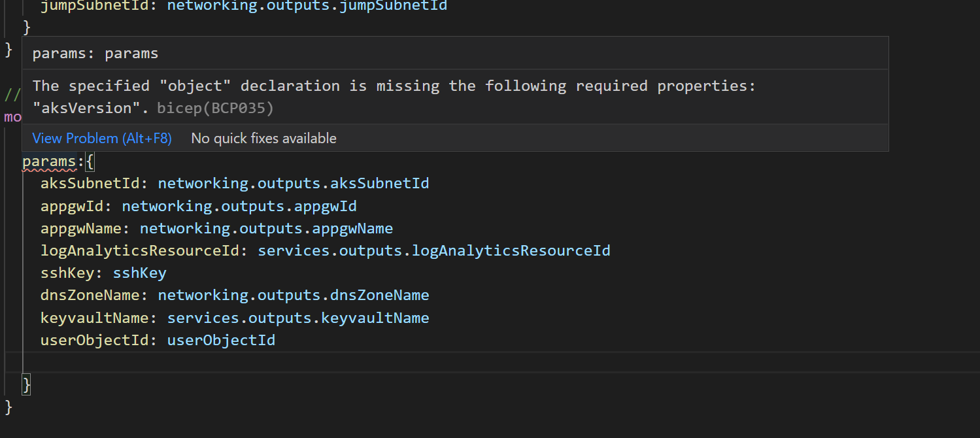This screenshot has width=980, height=438.
Task: Click the networking.outputs.aksSubnetId value
Action: coord(293,184)
